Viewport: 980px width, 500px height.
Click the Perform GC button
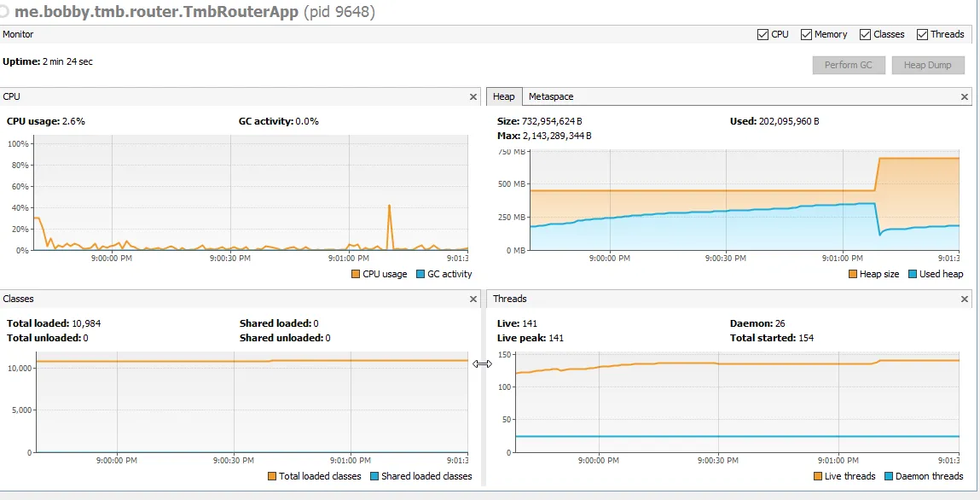pos(848,65)
